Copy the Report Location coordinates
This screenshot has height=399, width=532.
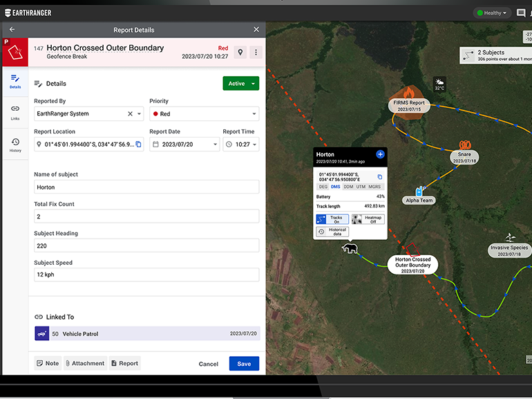pyautogui.click(x=138, y=145)
